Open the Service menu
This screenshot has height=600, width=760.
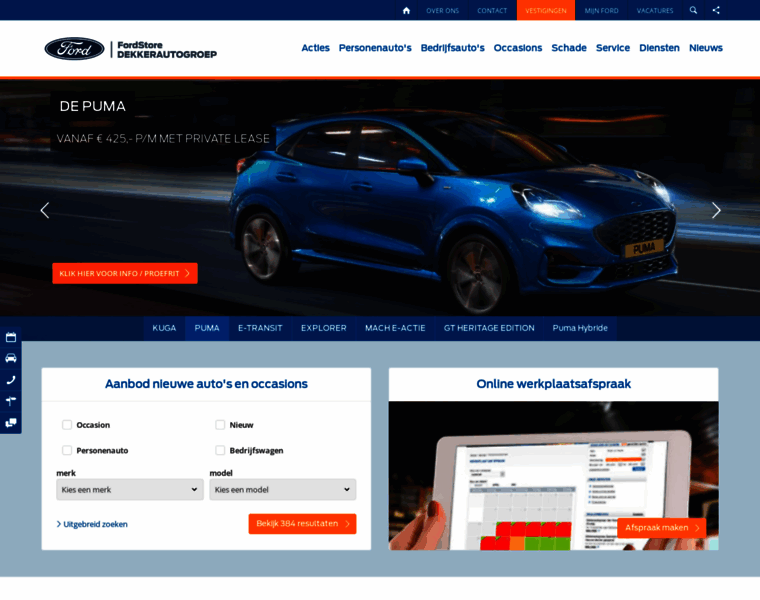[x=613, y=48]
